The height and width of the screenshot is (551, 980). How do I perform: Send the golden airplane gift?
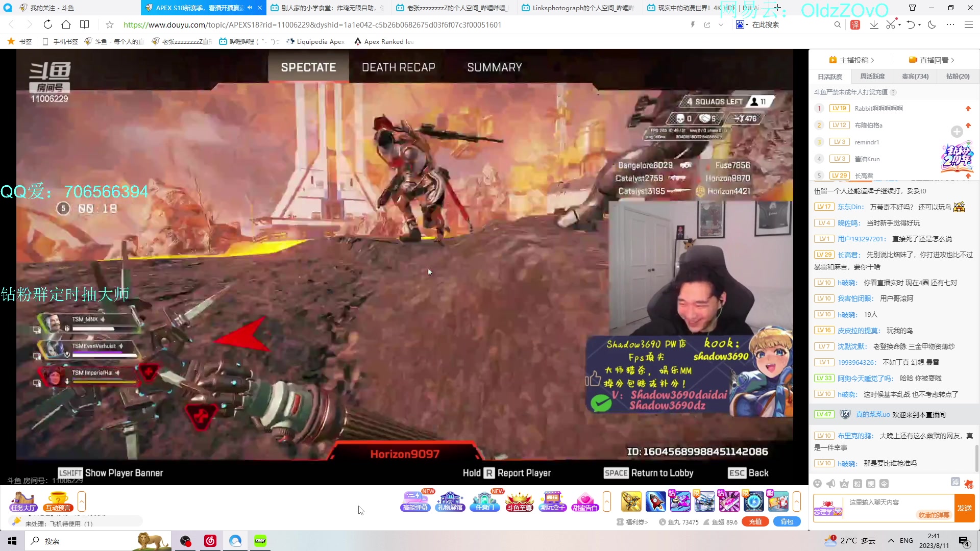pyautogui.click(x=631, y=502)
